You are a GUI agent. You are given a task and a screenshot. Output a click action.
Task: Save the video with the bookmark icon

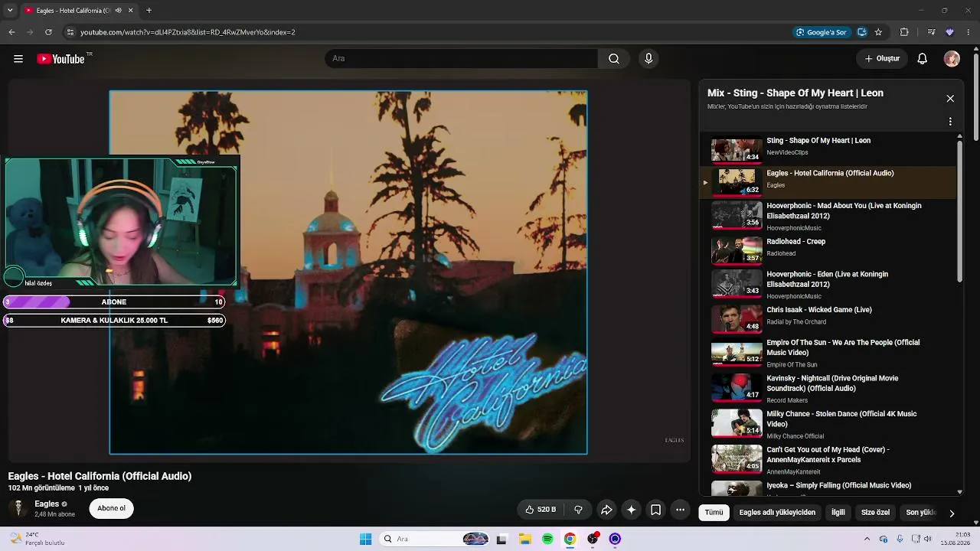pyautogui.click(x=655, y=510)
